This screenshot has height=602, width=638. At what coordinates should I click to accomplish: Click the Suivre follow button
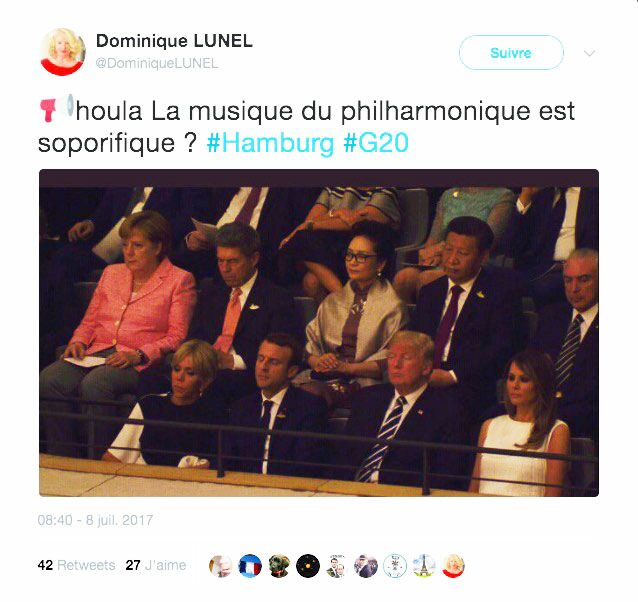(x=511, y=52)
